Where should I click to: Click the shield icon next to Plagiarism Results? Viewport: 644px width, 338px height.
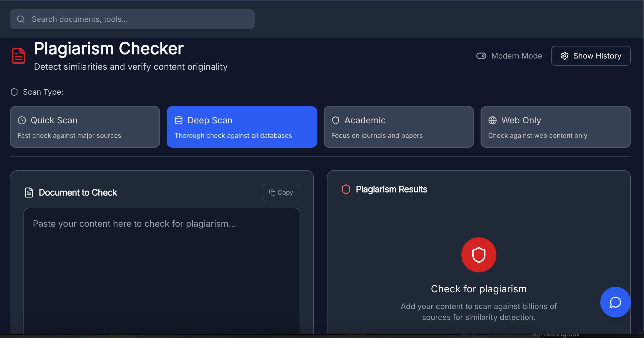(346, 189)
